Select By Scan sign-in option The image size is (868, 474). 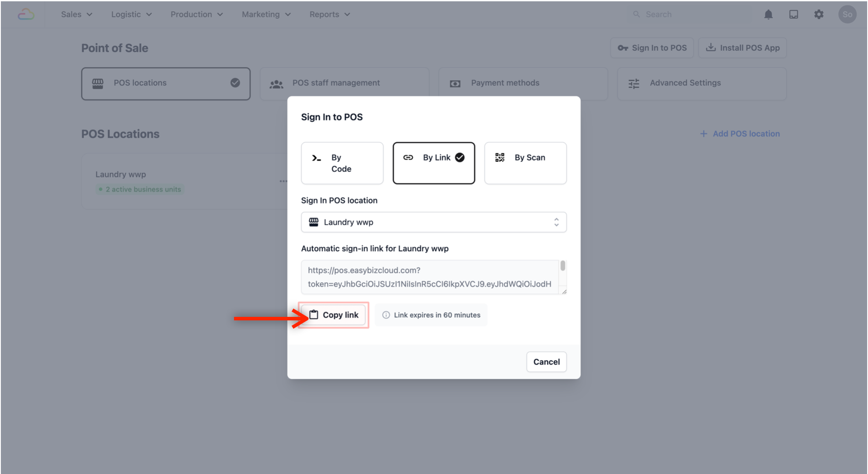tap(525, 163)
